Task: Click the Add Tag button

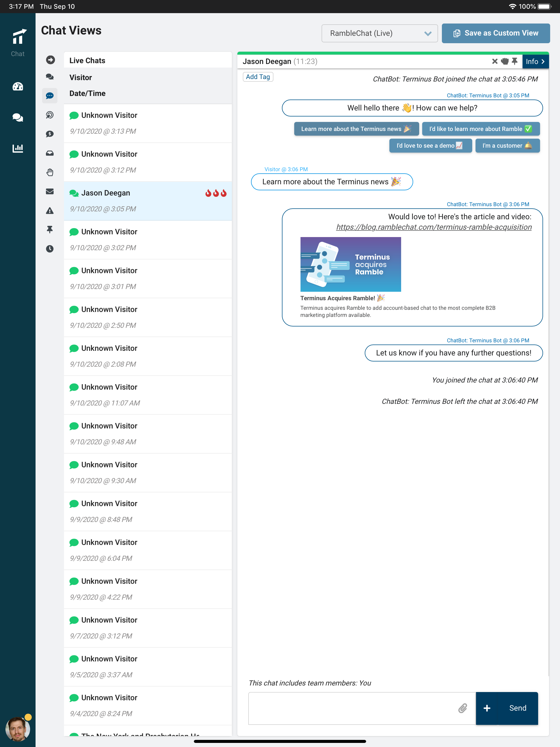Action: (x=258, y=77)
